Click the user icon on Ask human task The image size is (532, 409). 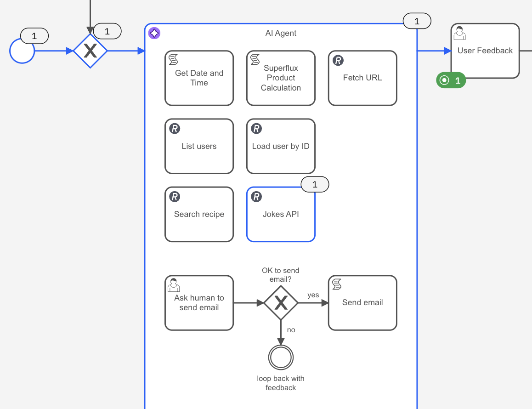173,285
